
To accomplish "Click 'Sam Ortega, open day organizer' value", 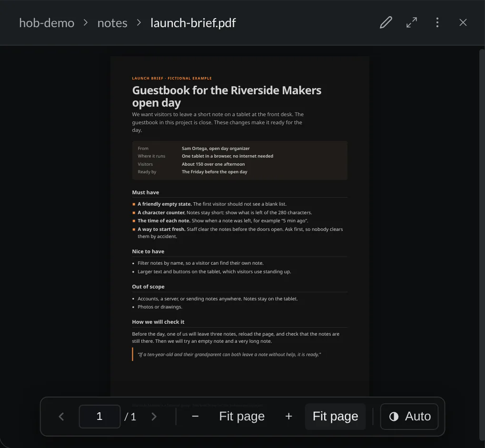I will [216, 149].
